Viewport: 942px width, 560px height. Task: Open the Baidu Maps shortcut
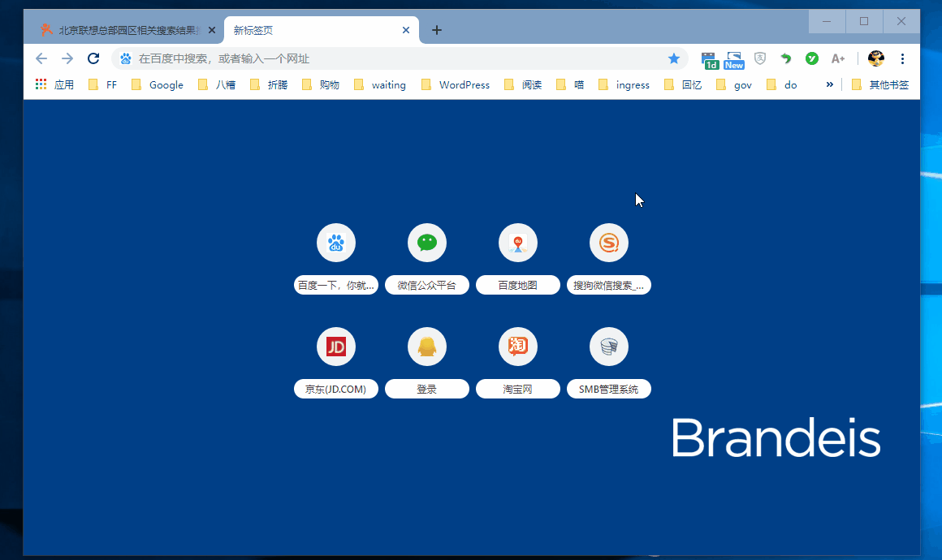coord(517,243)
